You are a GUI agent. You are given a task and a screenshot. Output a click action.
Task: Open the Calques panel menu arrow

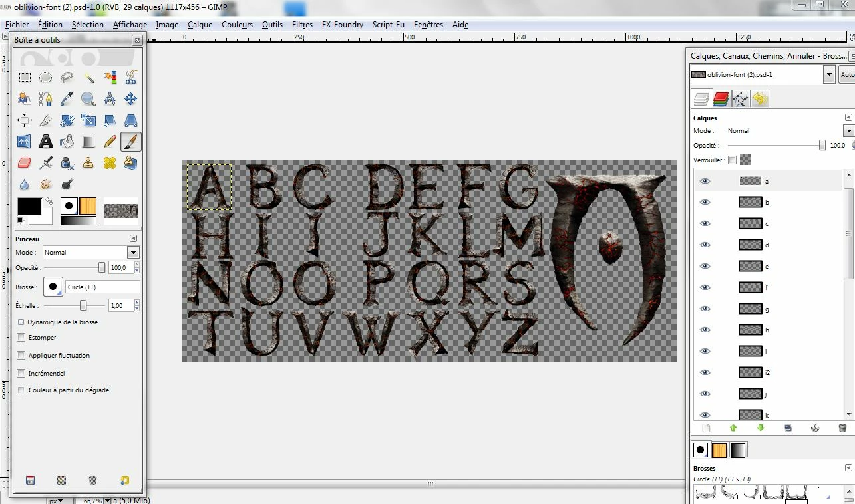click(850, 118)
